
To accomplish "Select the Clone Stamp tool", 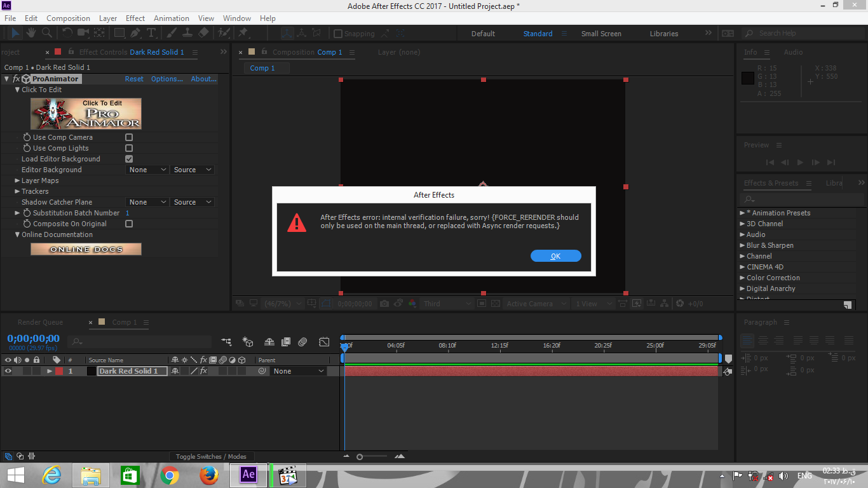I will tap(187, 32).
